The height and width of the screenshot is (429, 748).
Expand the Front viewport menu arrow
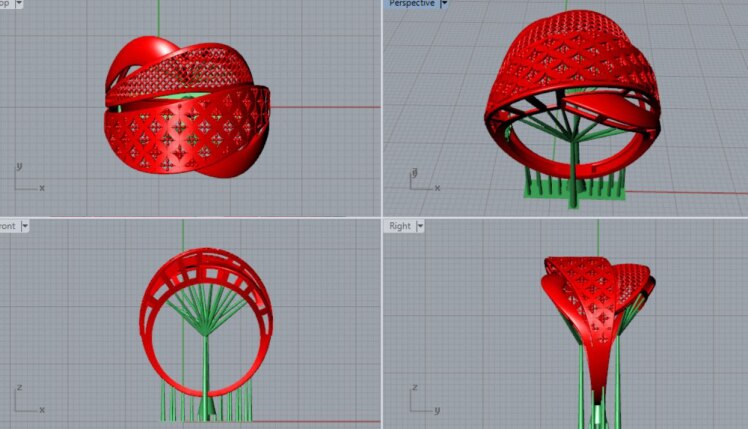pyautogui.click(x=23, y=226)
